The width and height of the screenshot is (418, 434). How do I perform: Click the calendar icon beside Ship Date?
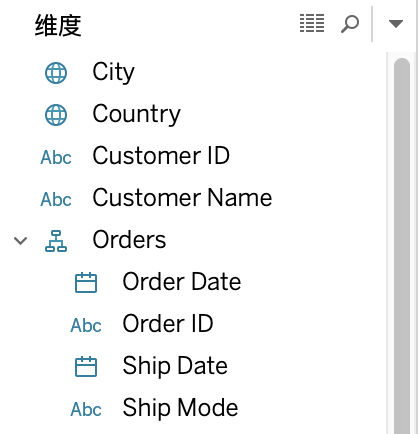[86, 367]
